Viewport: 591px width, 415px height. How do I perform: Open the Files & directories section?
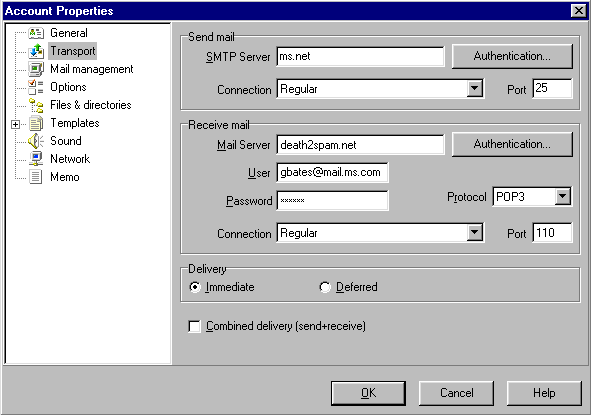[91, 105]
